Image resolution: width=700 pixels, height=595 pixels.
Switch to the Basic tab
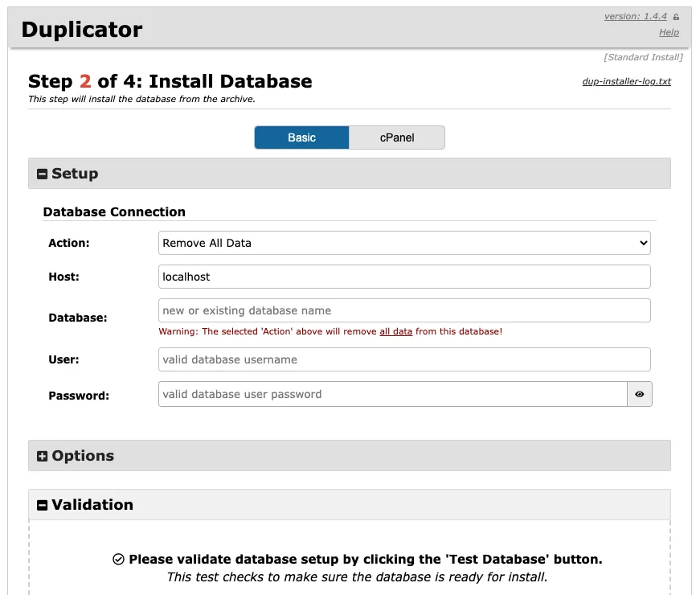[x=302, y=137]
